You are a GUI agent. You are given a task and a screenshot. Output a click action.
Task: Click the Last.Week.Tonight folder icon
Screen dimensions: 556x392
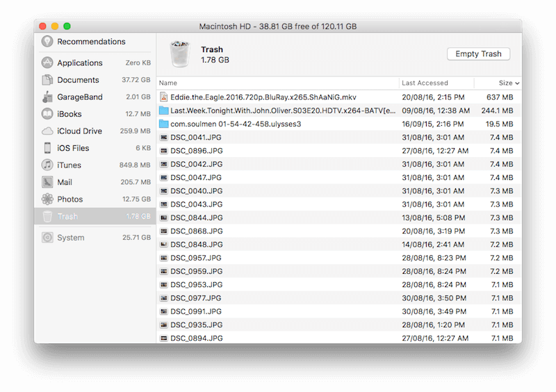coord(164,111)
